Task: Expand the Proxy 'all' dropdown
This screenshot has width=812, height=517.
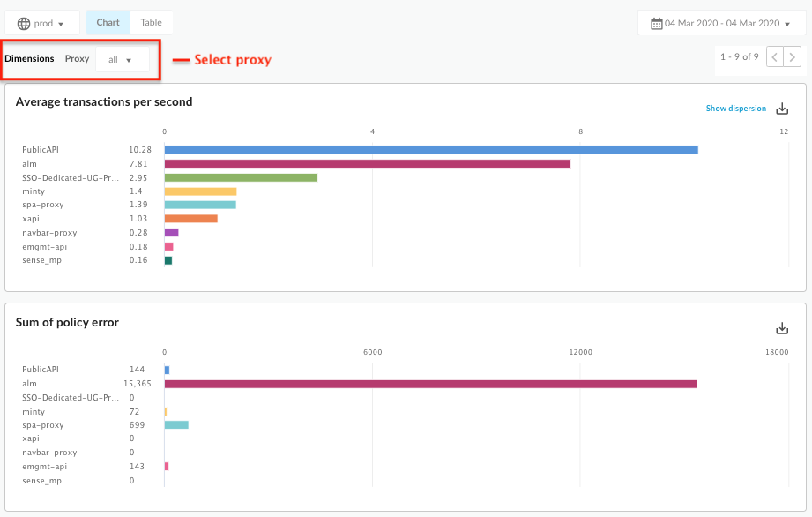Action: click(122, 60)
